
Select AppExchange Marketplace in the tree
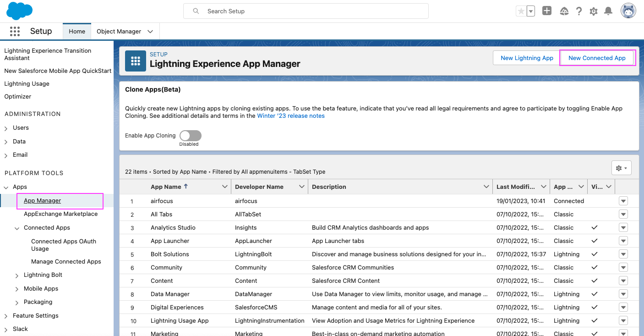click(x=60, y=214)
